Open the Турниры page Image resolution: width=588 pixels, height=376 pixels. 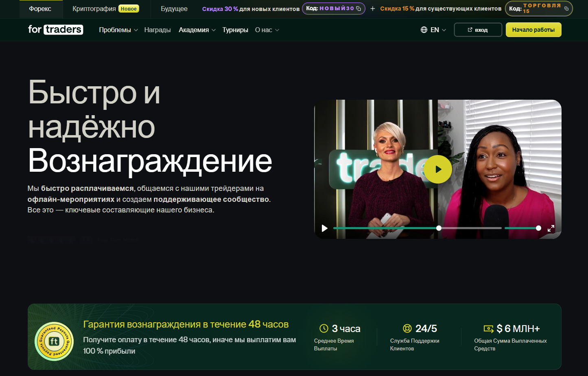coord(235,30)
